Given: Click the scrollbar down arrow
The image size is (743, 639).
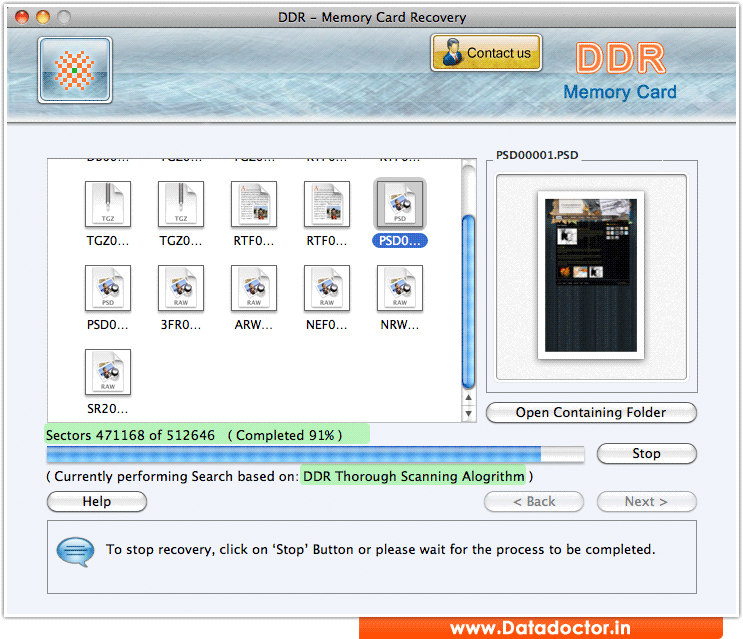Looking at the screenshot, I should (468, 414).
